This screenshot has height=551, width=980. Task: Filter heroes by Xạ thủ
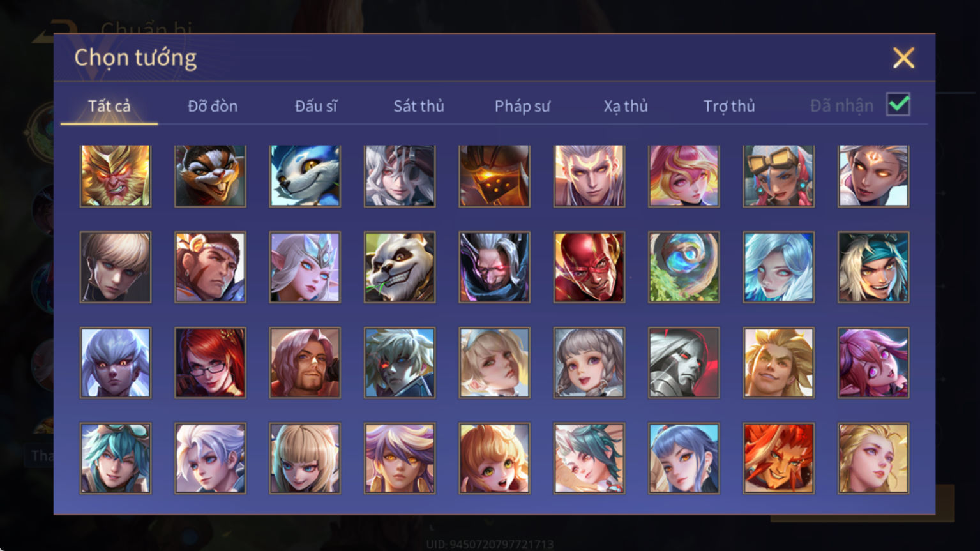626,106
